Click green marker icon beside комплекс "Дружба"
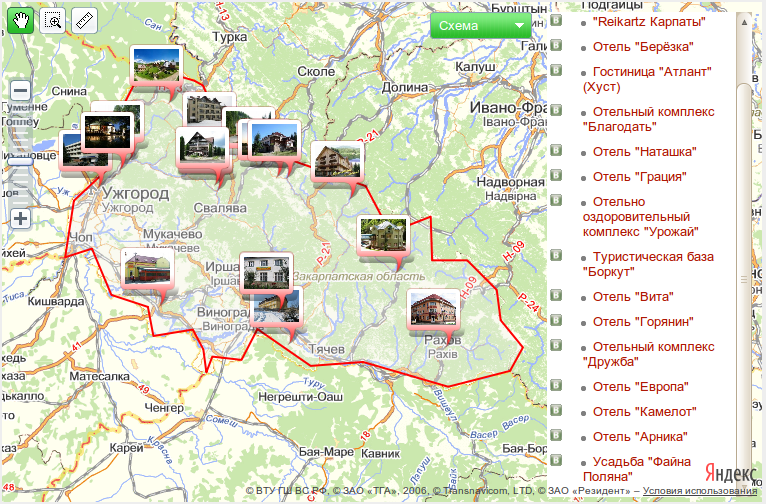This screenshot has width=766, height=504. pos(556,345)
